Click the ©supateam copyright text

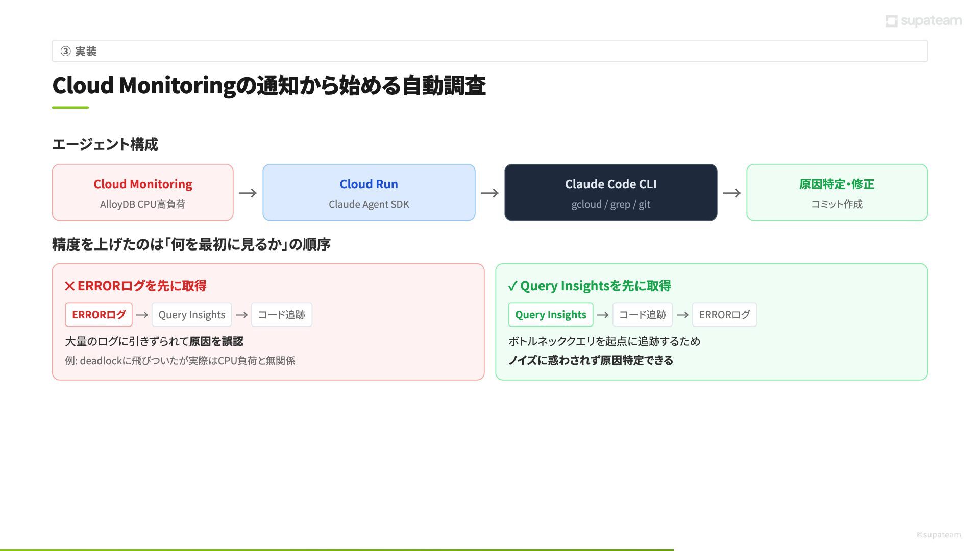(938, 535)
